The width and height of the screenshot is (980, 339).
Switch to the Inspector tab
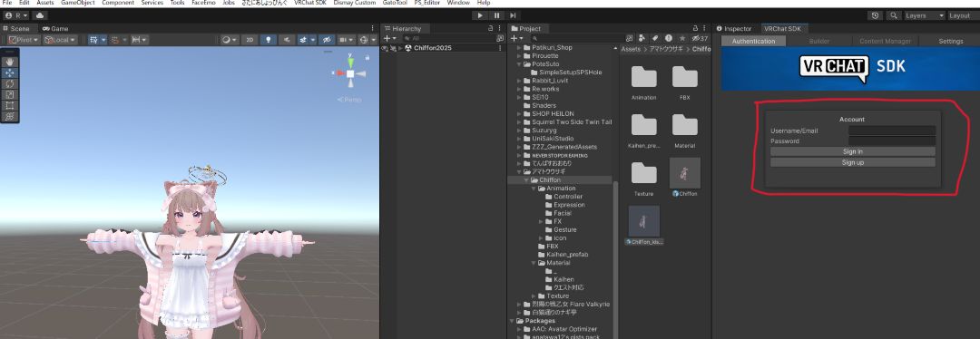click(x=734, y=29)
